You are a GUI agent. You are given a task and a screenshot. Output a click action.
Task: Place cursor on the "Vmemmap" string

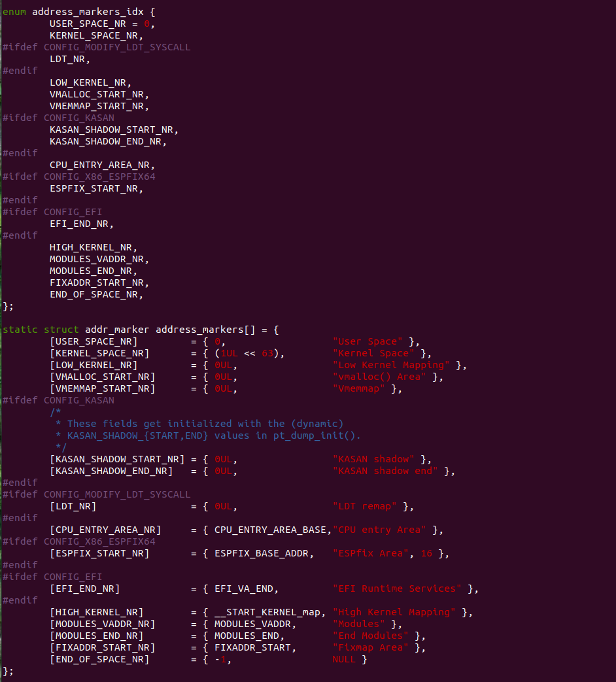[359, 388]
